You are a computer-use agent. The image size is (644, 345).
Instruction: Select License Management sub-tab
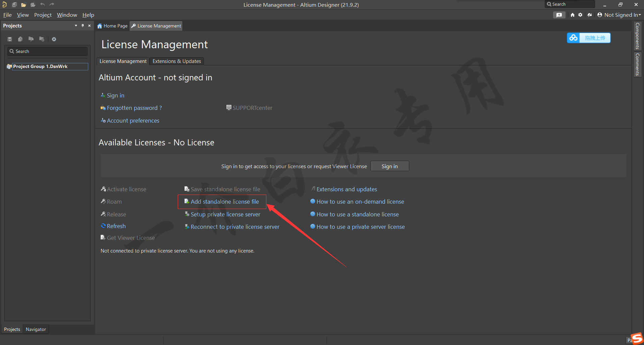123,61
